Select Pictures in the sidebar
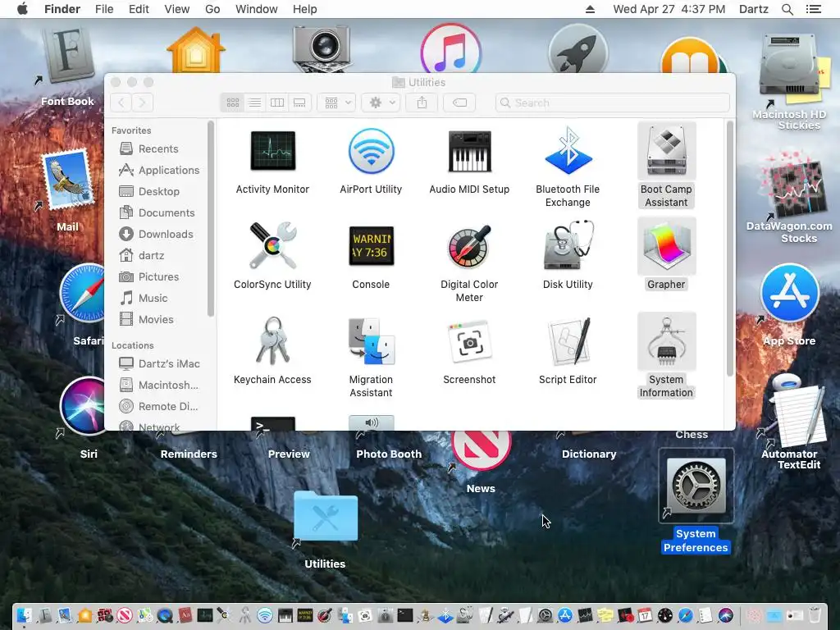The width and height of the screenshot is (840, 630). coord(149,277)
